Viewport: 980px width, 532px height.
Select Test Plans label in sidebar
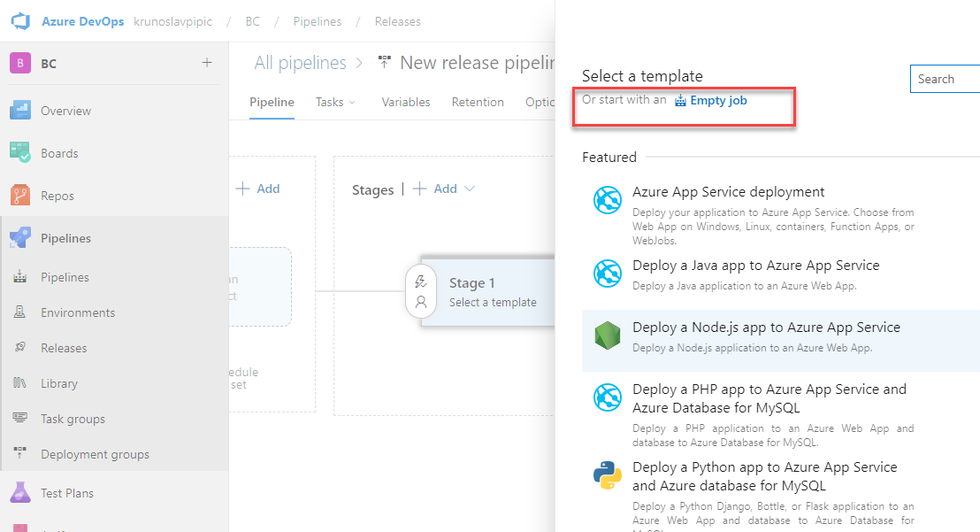[x=68, y=493]
